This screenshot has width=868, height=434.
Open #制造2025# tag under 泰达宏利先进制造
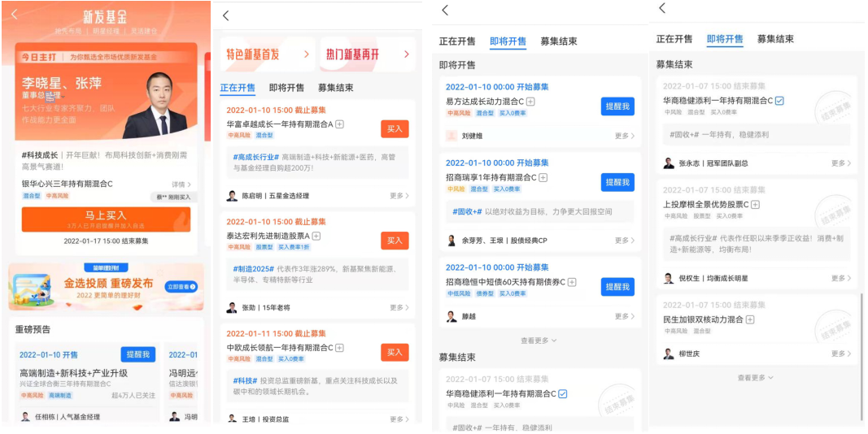254,269
